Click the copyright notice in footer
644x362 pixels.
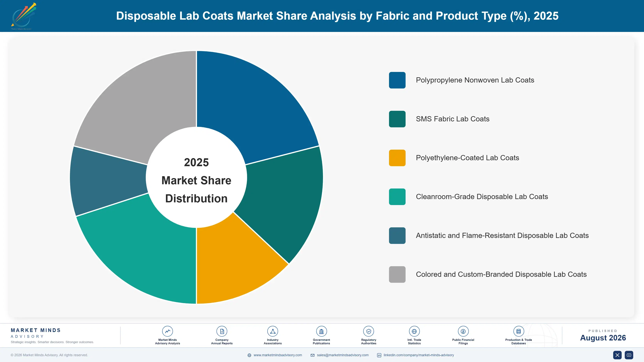[x=49, y=355]
